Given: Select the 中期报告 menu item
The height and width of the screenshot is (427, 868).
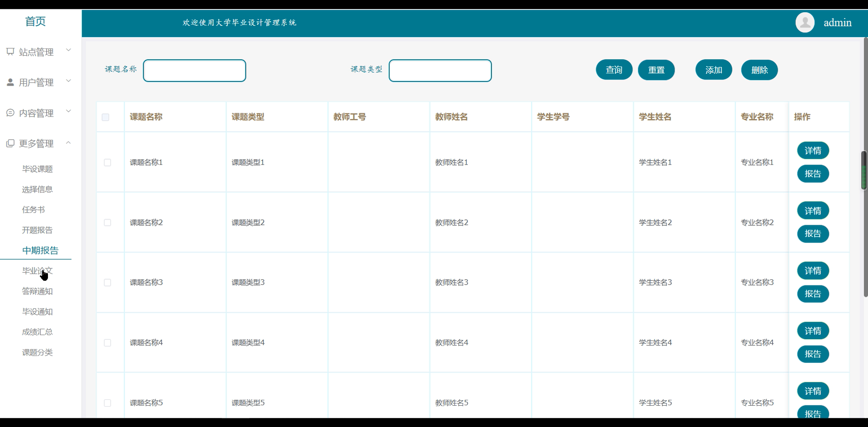Looking at the screenshot, I should [40, 251].
